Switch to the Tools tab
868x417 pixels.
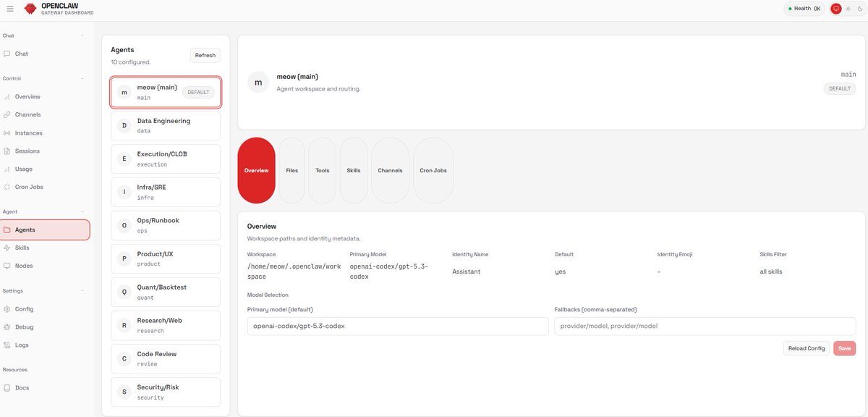[x=322, y=170]
